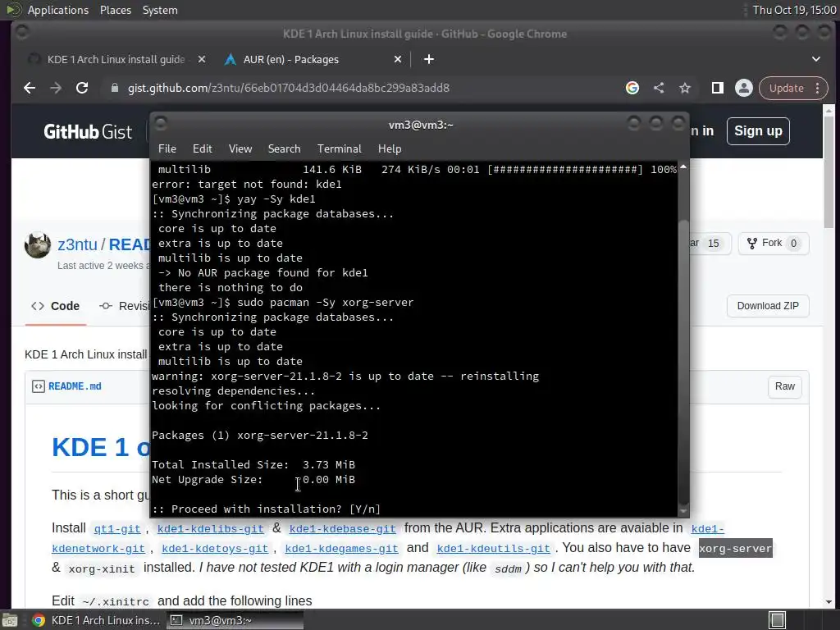Click the address bar URL
Viewport: 840px width, 630px height.
pos(288,88)
